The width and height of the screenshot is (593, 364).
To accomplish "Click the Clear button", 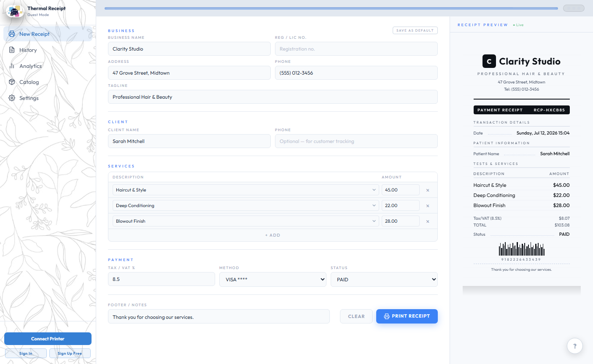I will (x=356, y=316).
